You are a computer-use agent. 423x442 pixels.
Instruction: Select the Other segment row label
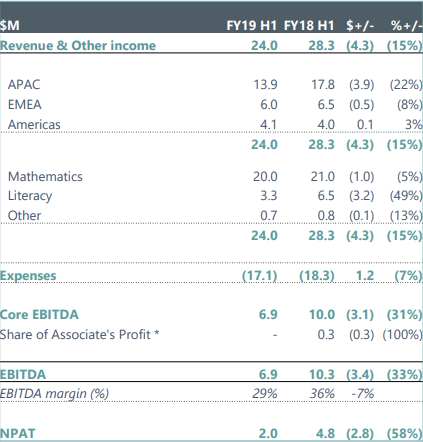25,216
